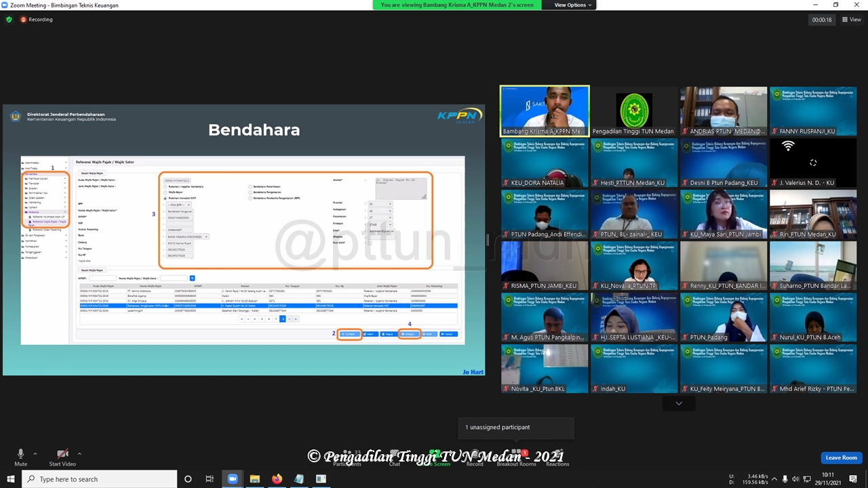Image resolution: width=868 pixels, height=488 pixels.
Task: Open the View Options dropdown
Action: pos(573,5)
